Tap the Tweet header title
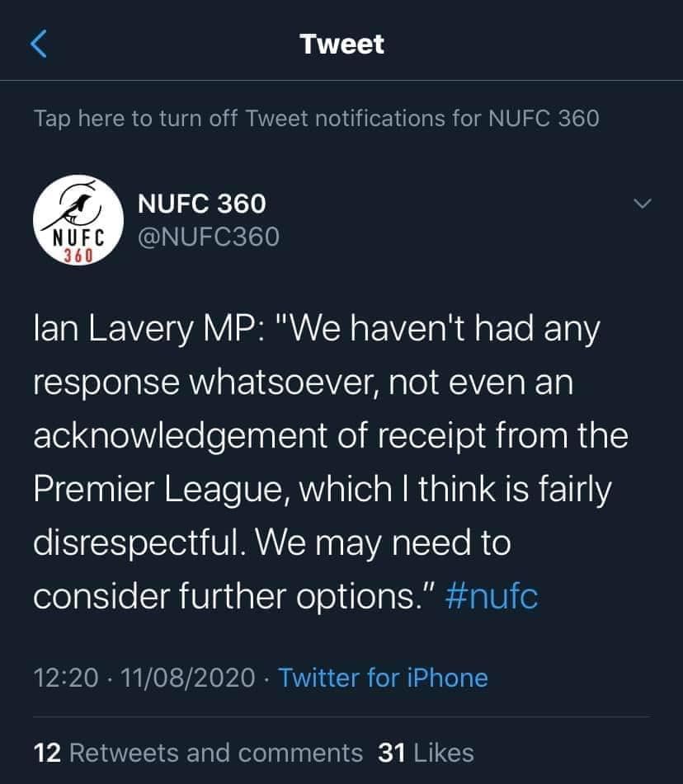This screenshot has width=683, height=784. point(342,44)
